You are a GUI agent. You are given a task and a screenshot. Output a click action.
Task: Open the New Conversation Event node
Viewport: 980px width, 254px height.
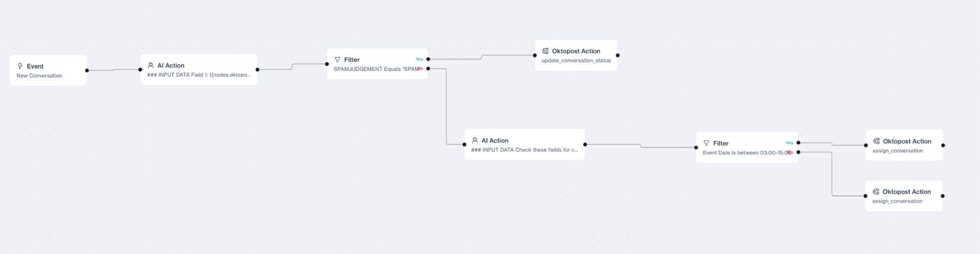point(48,70)
